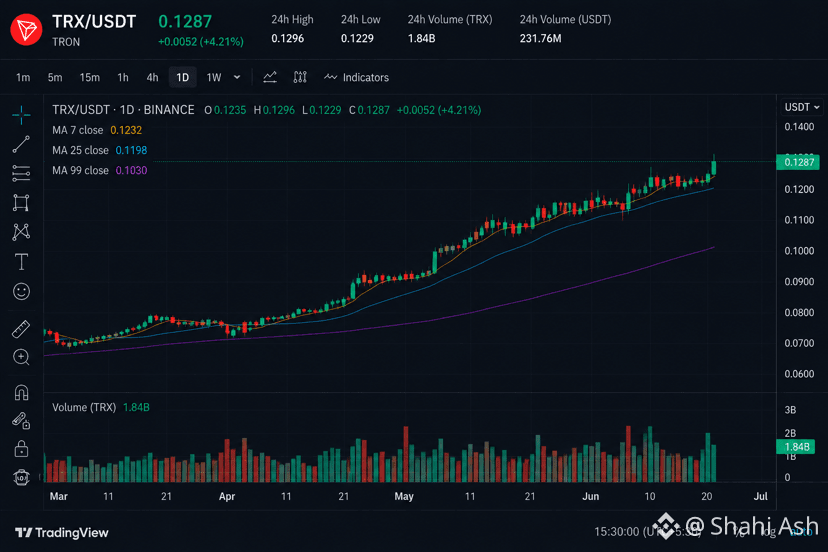The height and width of the screenshot is (552, 828).
Task: Click the TRX/USDT pair title
Action: 94,22
